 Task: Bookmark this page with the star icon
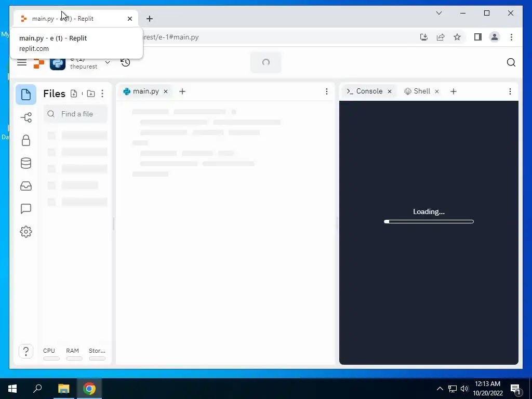click(x=457, y=37)
